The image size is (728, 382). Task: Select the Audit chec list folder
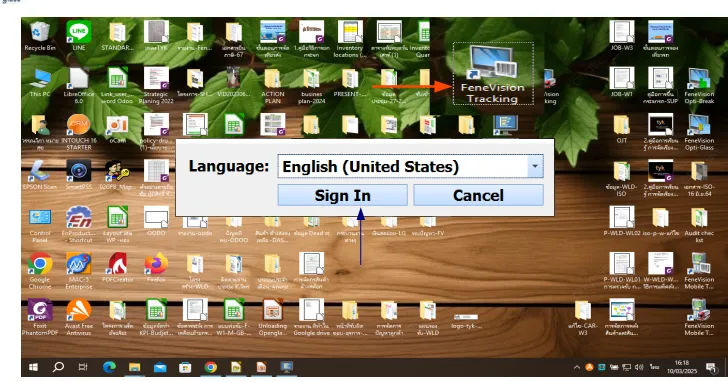click(x=699, y=225)
